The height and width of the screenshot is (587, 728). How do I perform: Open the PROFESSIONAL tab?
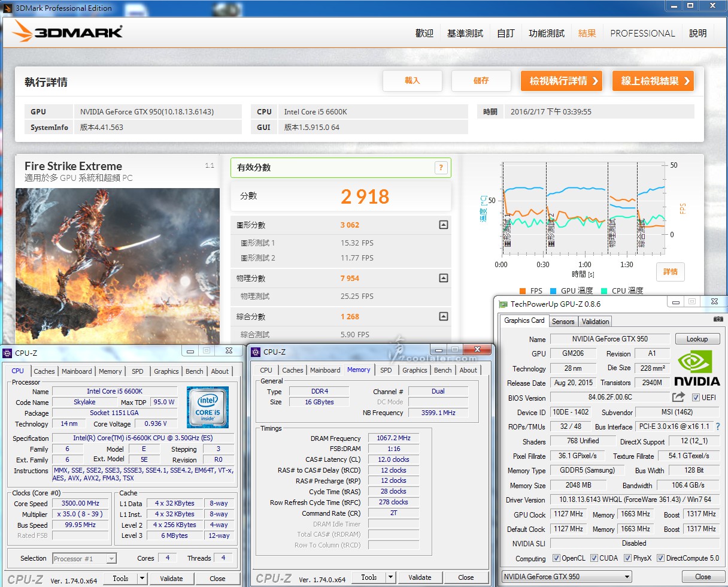(642, 34)
